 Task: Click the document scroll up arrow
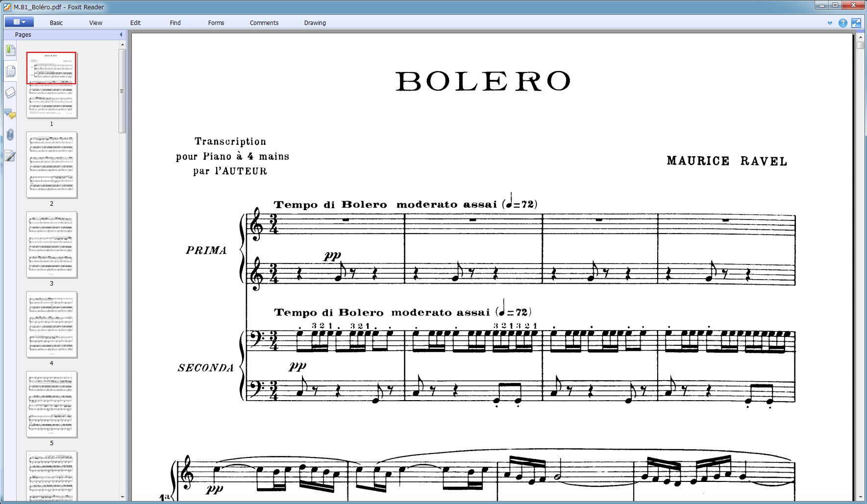[x=861, y=37]
